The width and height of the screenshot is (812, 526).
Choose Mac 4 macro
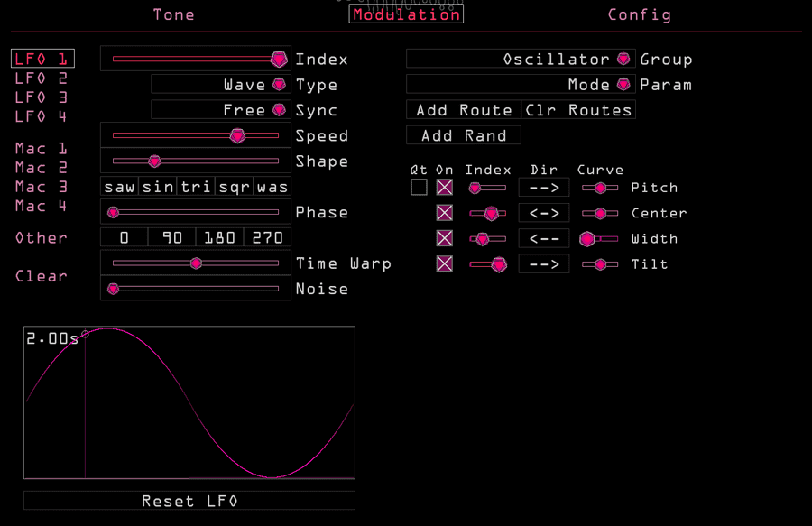point(41,206)
